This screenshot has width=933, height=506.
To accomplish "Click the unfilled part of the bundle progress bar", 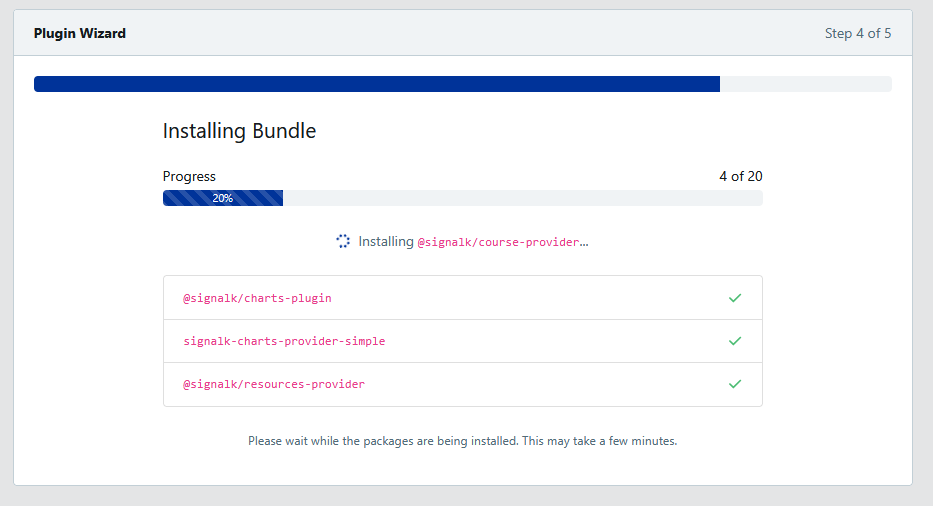I will pos(522,198).
